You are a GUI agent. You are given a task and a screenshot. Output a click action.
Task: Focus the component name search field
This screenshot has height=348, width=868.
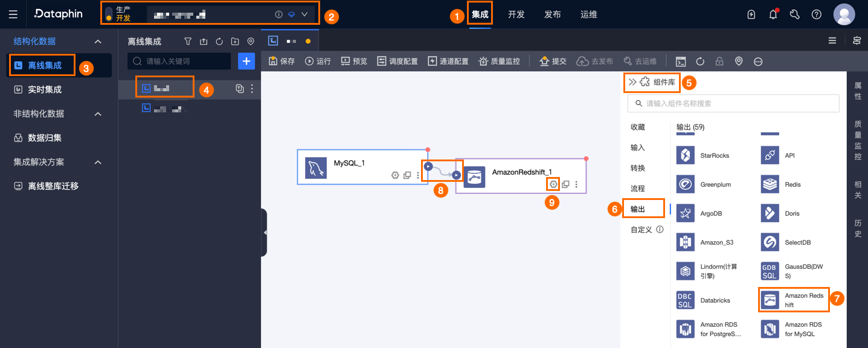click(x=733, y=103)
